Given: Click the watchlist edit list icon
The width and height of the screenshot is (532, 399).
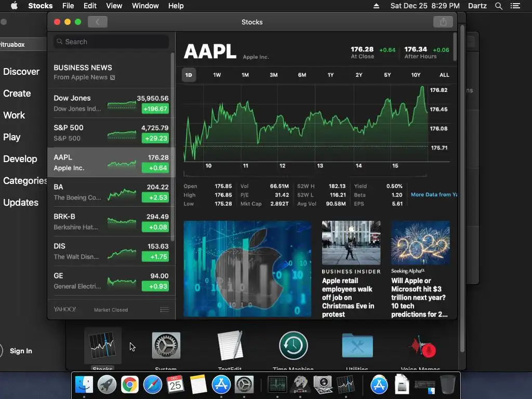Looking at the screenshot, I should coord(165,310).
